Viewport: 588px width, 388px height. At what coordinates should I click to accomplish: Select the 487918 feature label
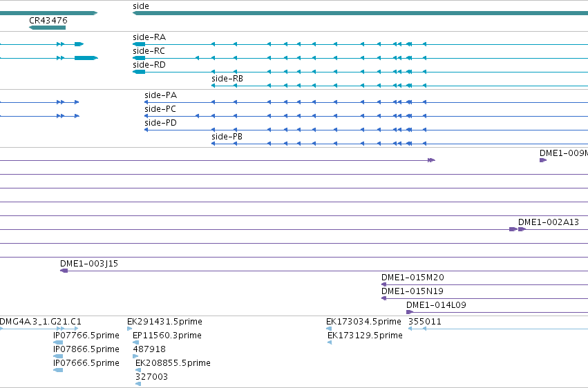[149, 349]
